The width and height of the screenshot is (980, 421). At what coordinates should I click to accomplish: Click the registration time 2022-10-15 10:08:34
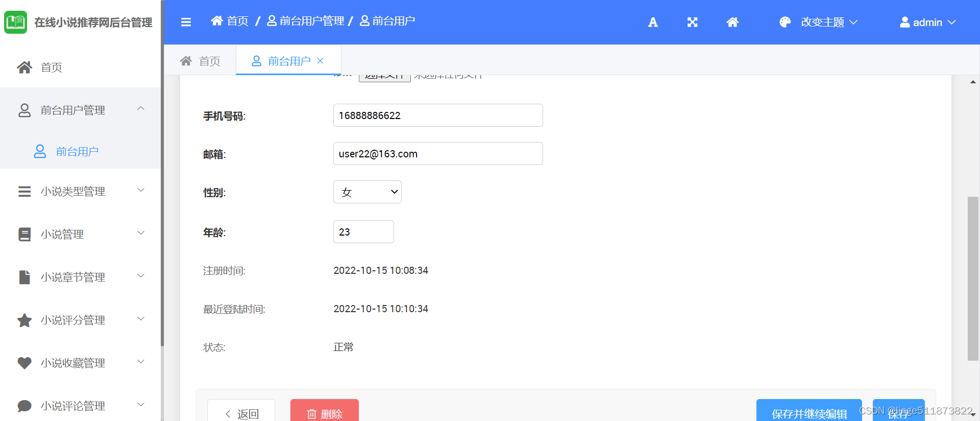coord(381,270)
